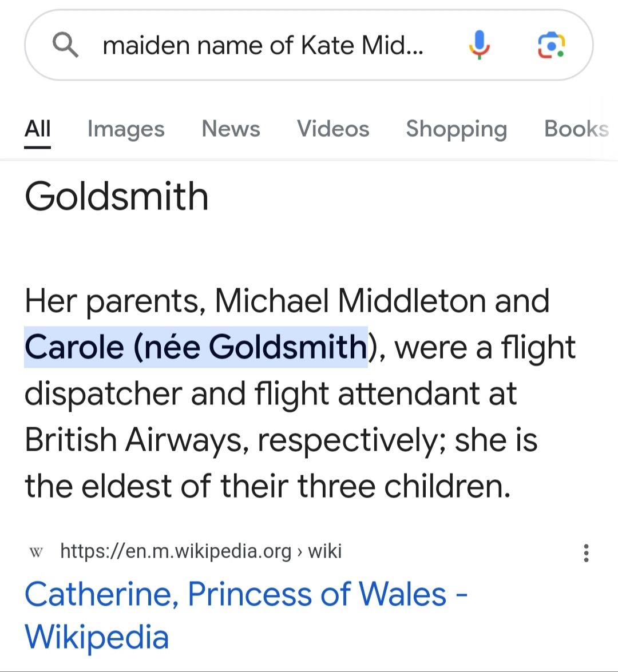Open Google Lens camera search

tap(551, 45)
